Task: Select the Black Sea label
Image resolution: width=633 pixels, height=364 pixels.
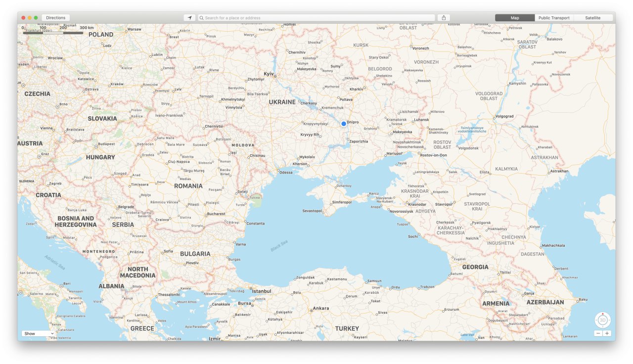Action: tap(279, 246)
